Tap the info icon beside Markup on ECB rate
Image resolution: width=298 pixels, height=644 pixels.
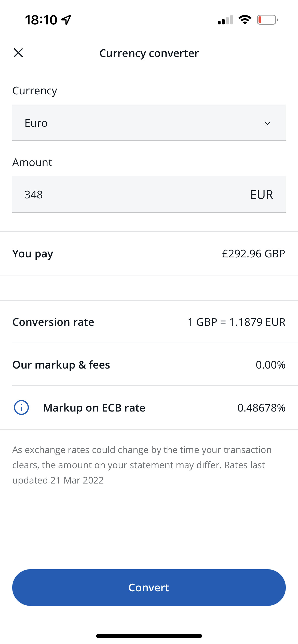21,407
